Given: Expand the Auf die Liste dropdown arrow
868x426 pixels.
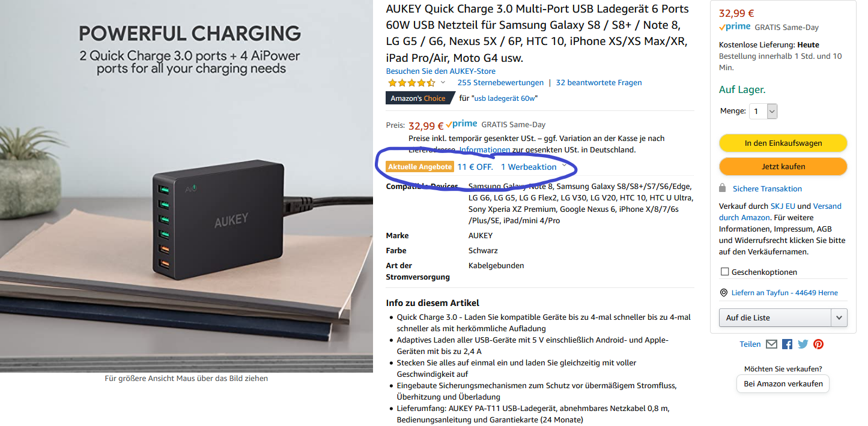Looking at the screenshot, I should pyautogui.click(x=839, y=317).
